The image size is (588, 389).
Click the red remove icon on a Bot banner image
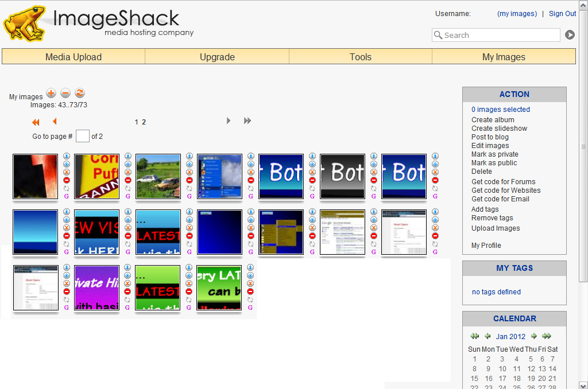[x=312, y=179]
